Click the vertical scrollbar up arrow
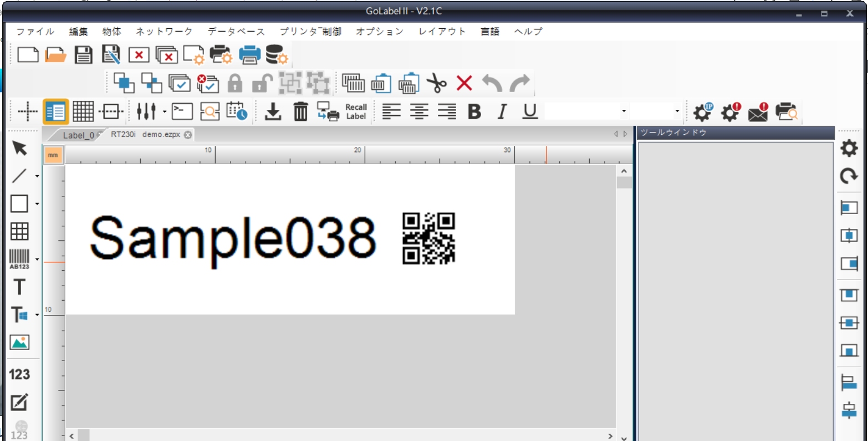 tap(624, 171)
